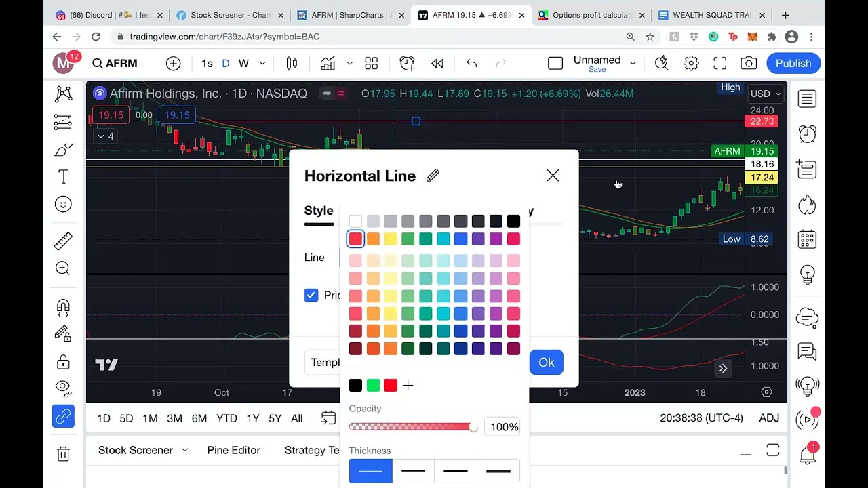The height and width of the screenshot is (488, 868).
Task: Rename Horizontal Line with pencil icon
Action: point(433,176)
